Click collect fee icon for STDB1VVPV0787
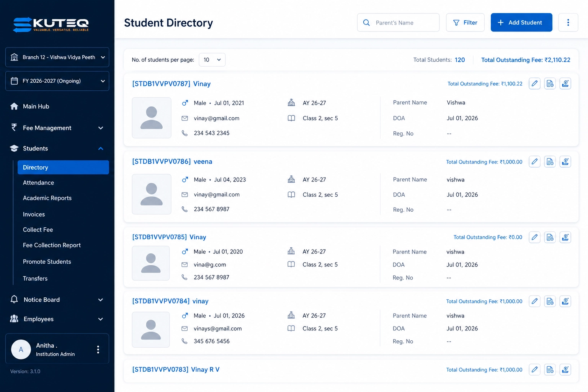The image size is (588, 392). click(x=565, y=83)
